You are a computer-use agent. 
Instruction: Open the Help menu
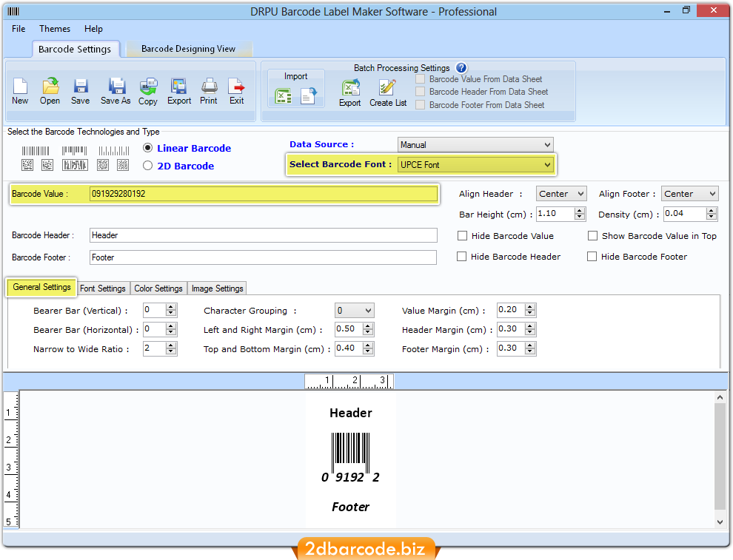point(93,29)
